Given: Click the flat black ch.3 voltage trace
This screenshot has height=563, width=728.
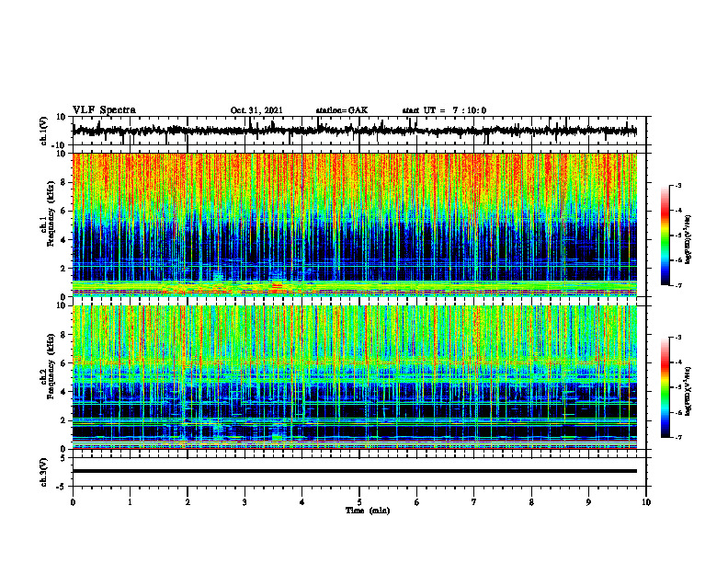Looking at the screenshot, I should click(355, 471).
